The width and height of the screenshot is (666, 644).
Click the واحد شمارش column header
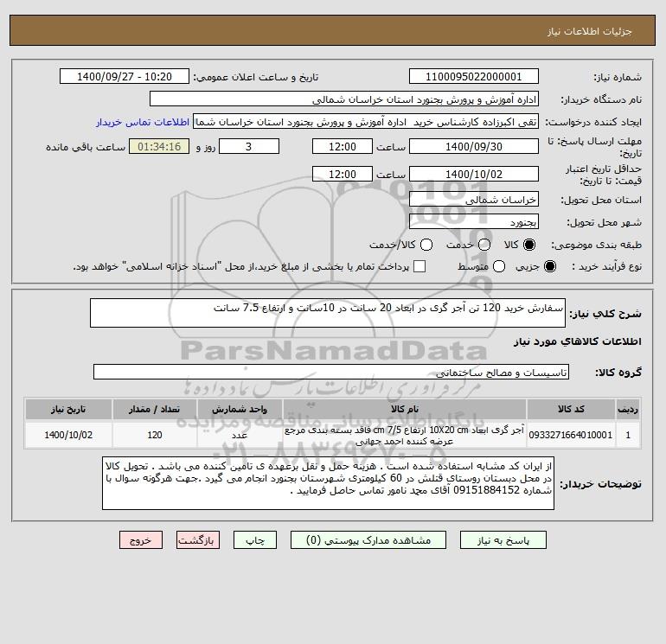tap(240, 409)
